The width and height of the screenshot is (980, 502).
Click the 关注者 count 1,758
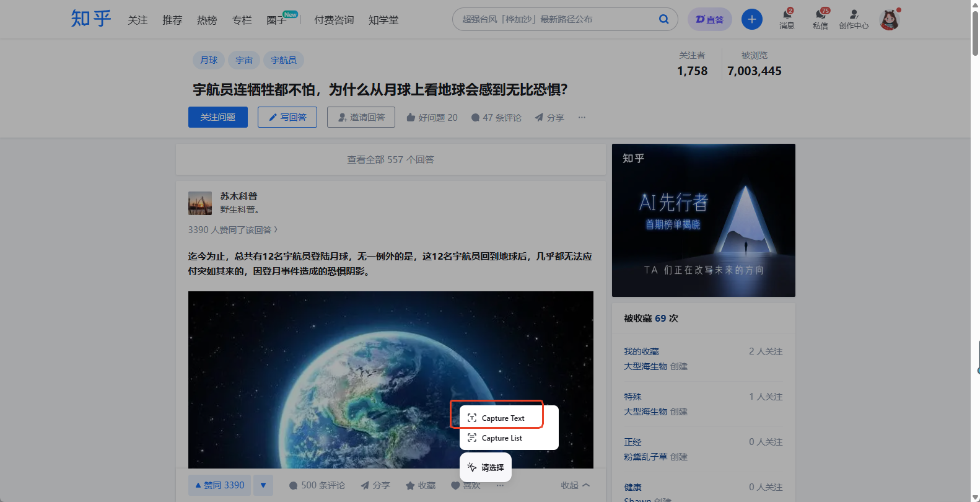click(x=693, y=71)
